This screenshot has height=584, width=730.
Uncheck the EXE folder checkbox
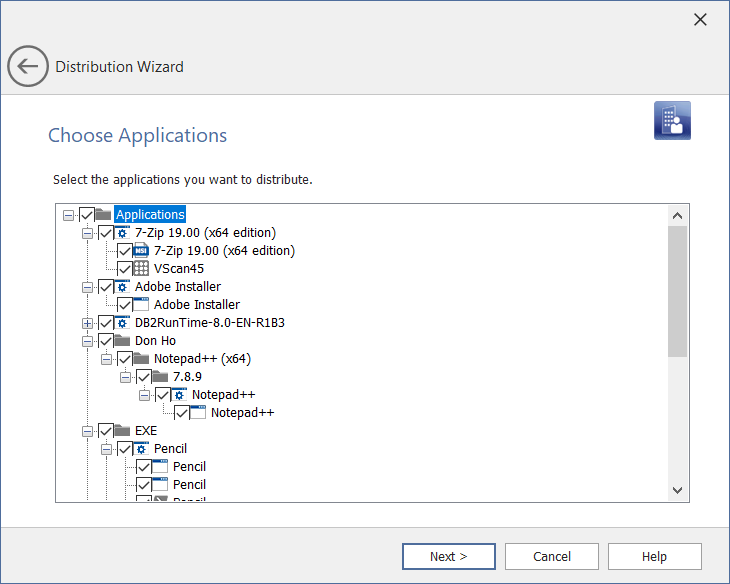coord(106,431)
